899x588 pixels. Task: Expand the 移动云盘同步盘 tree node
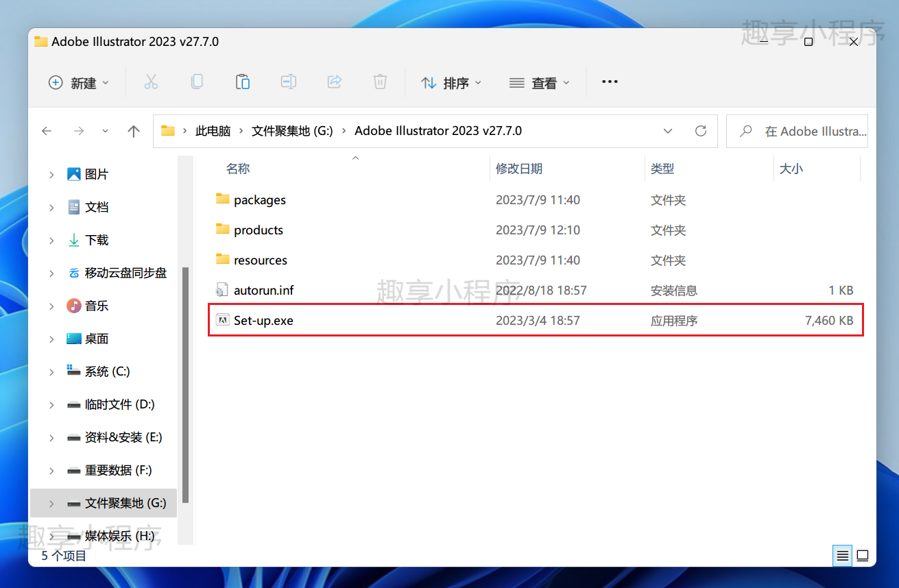click(x=51, y=273)
